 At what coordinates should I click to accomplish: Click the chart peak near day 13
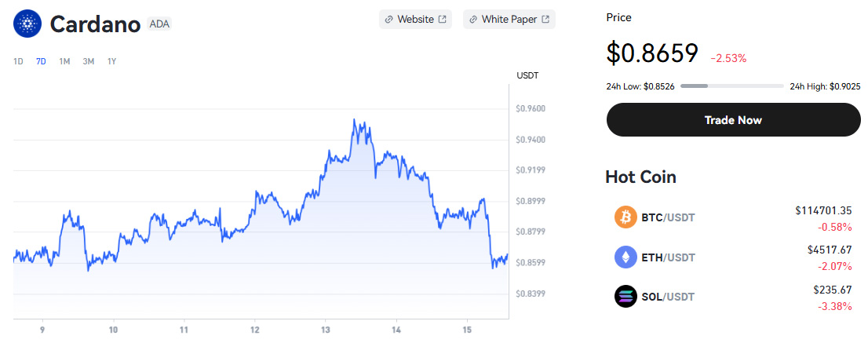tap(355, 121)
